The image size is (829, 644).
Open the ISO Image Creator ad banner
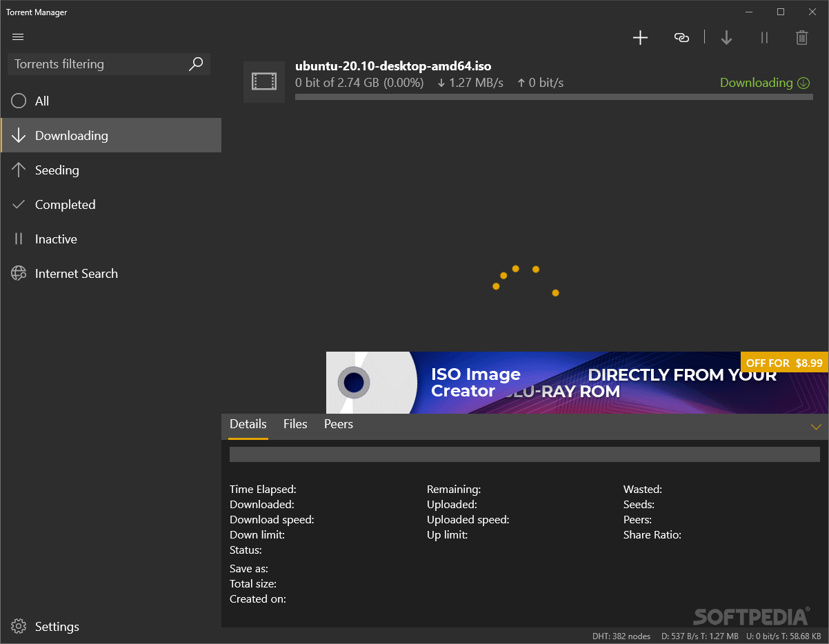click(x=577, y=383)
